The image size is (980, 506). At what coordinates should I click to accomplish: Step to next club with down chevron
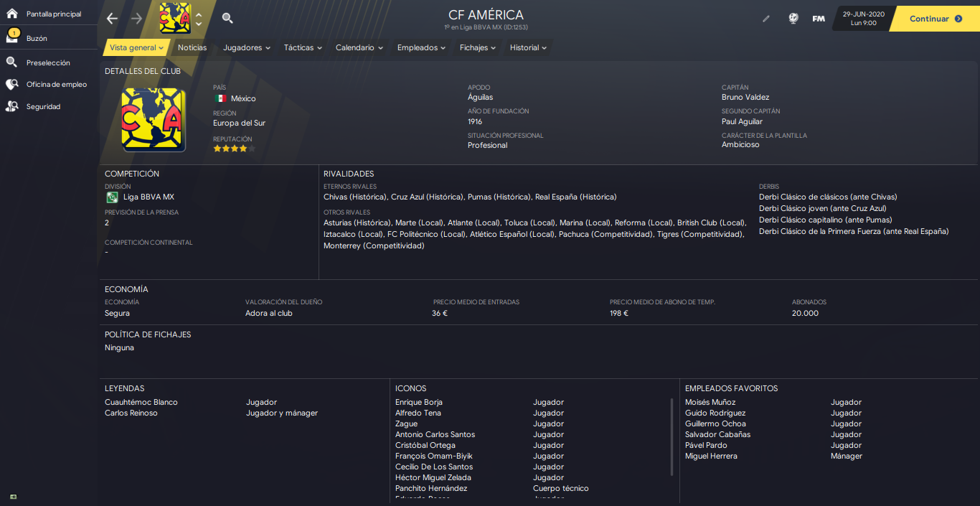tap(199, 24)
